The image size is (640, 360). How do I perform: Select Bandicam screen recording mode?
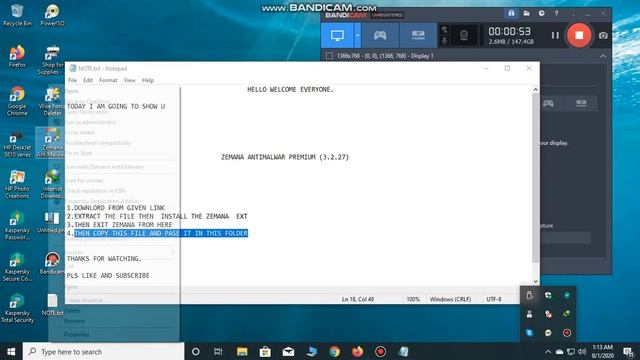point(337,36)
